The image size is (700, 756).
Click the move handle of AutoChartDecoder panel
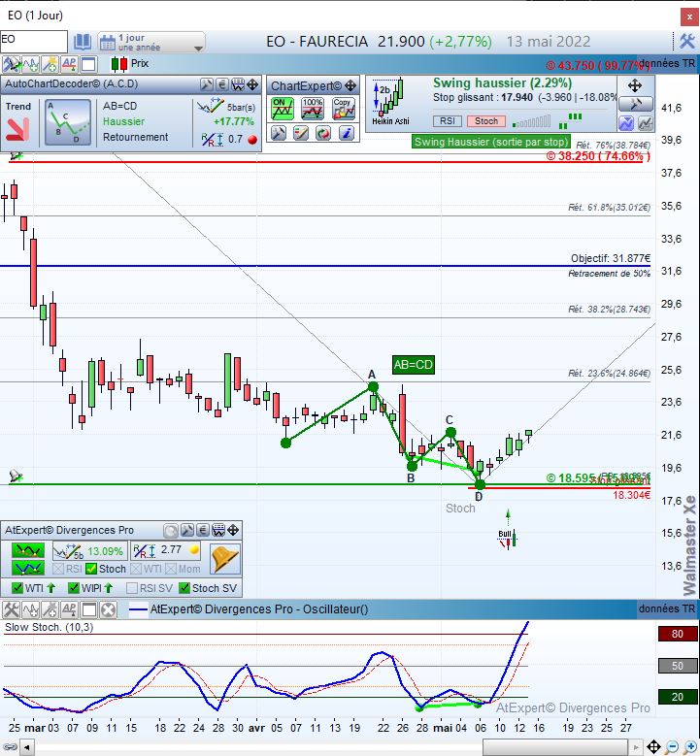(x=252, y=84)
